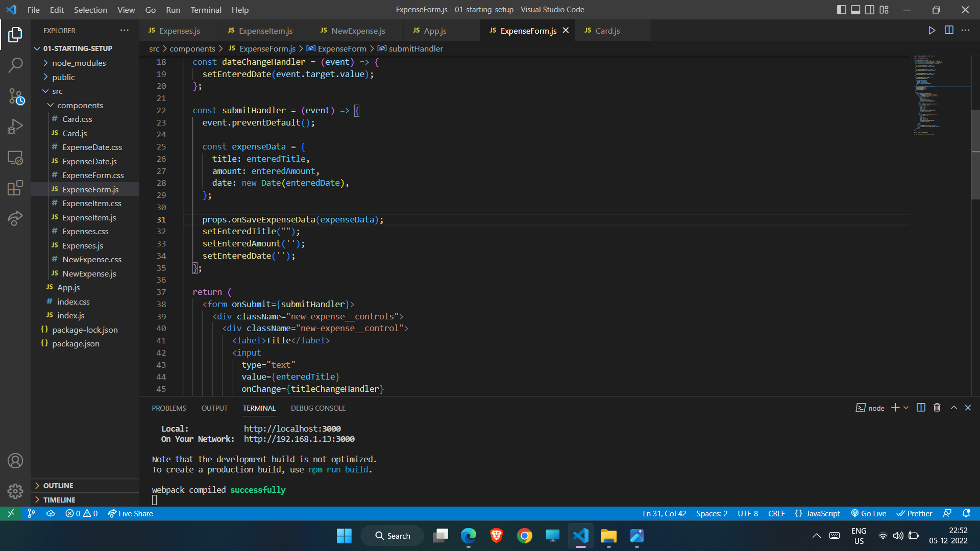Open Run and Debug view
The width and height of the screenshot is (980, 551).
(x=15, y=127)
